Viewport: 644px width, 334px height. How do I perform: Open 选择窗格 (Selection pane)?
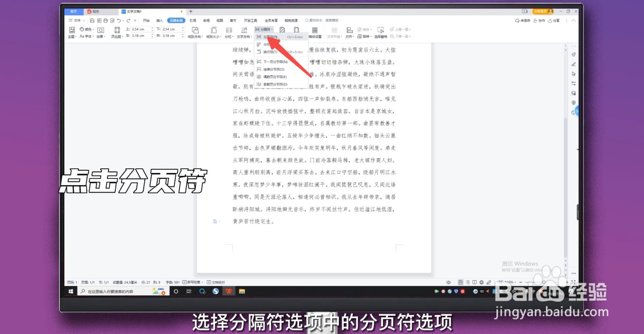(380, 33)
